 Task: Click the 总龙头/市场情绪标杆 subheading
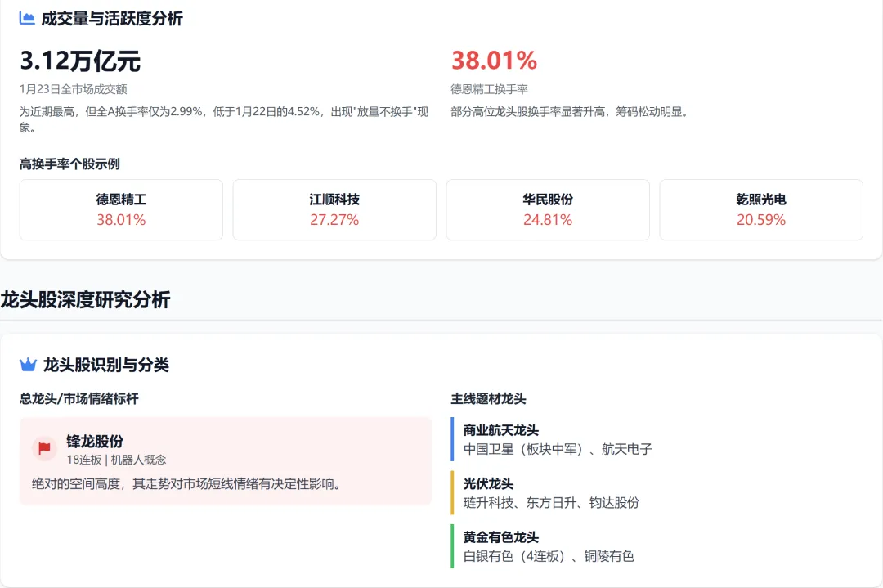coord(78,399)
